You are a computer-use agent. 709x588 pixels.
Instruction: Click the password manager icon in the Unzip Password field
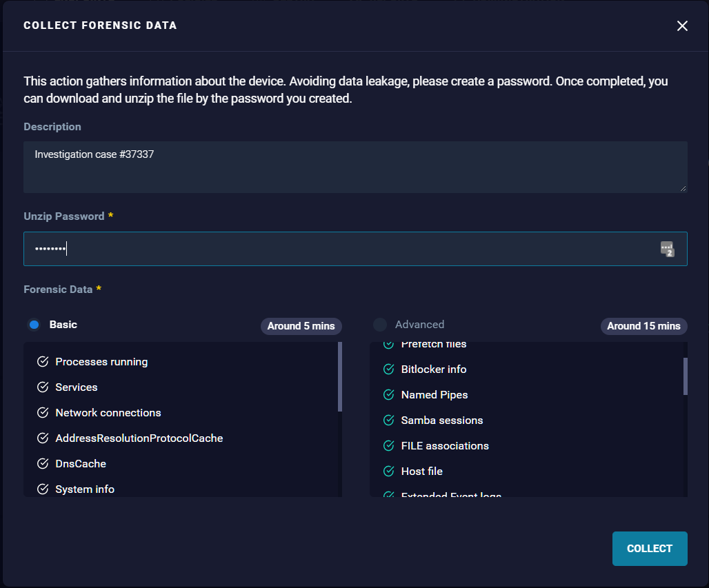pyautogui.click(x=667, y=249)
